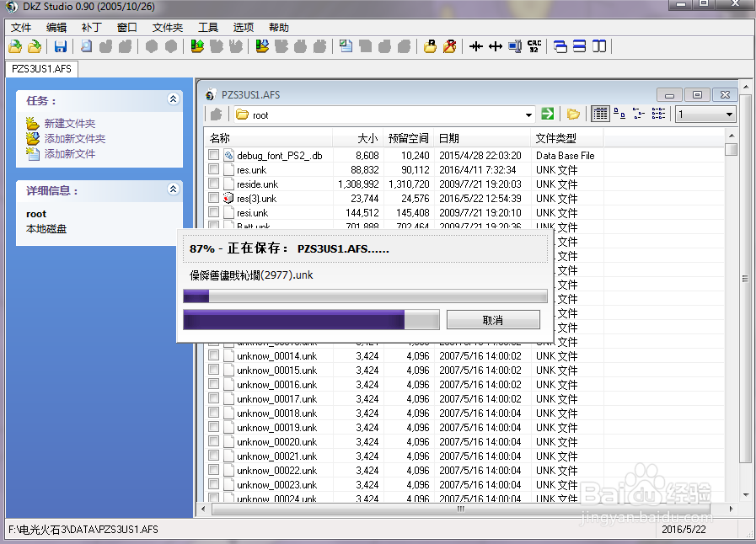Collapse the 详细信息 panel with its chevron
Screen dimensions: 756x544
[174, 189]
